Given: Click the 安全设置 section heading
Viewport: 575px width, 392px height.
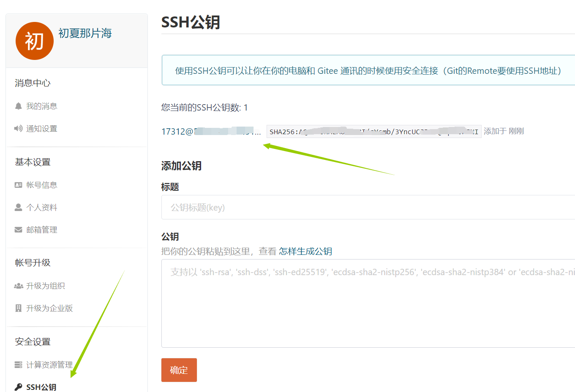Looking at the screenshot, I should point(33,342).
